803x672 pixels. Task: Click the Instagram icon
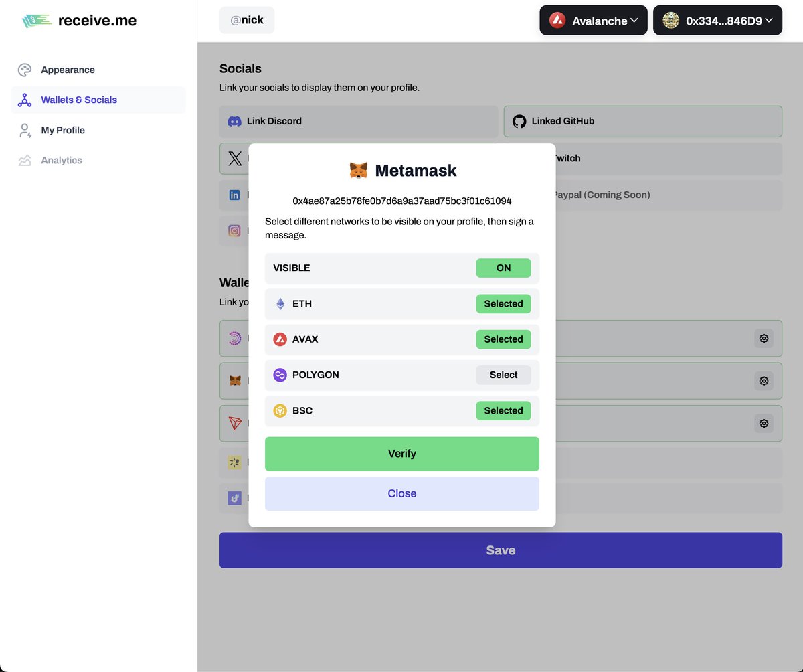[x=234, y=230]
